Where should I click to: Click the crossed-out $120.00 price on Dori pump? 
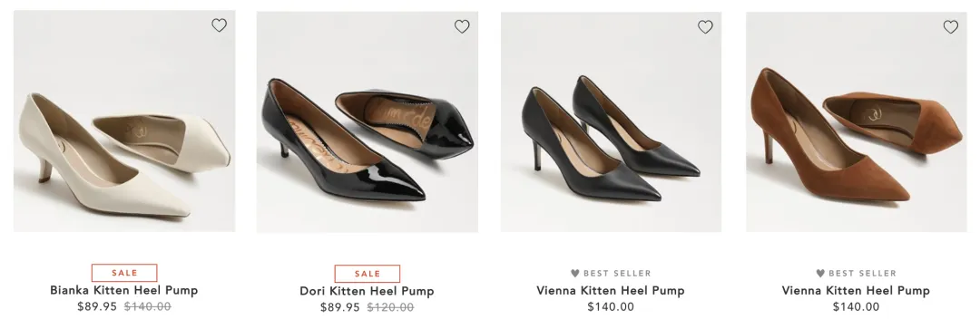(390, 307)
